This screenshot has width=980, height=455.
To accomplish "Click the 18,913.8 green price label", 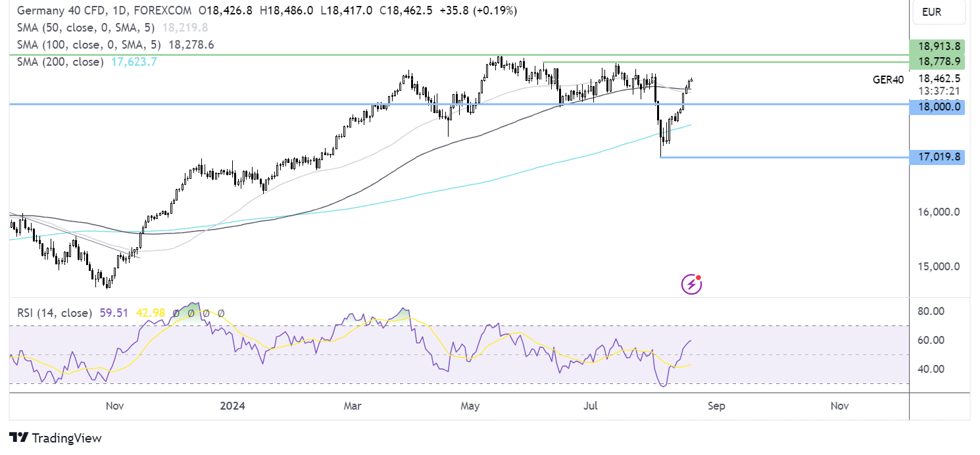I will click(937, 47).
